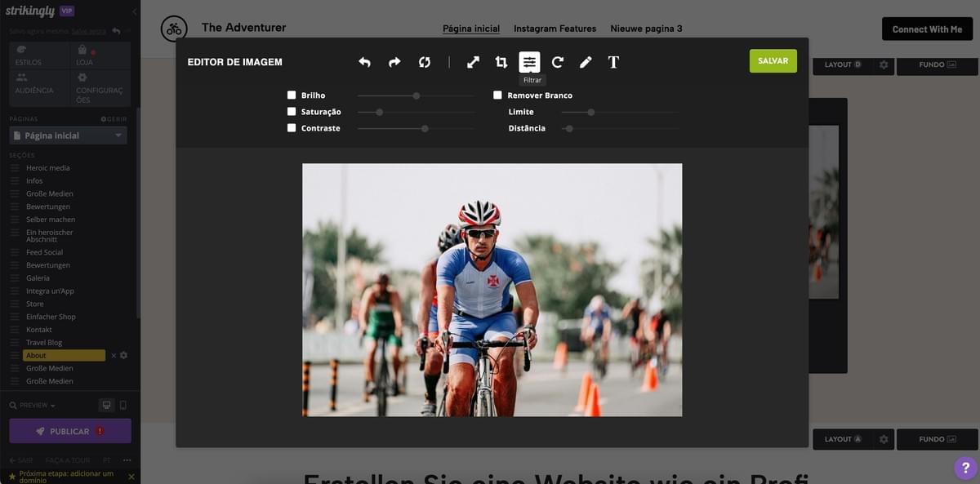Image resolution: width=980 pixels, height=484 pixels.
Task: Select the crop tool
Action: (501, 62)
